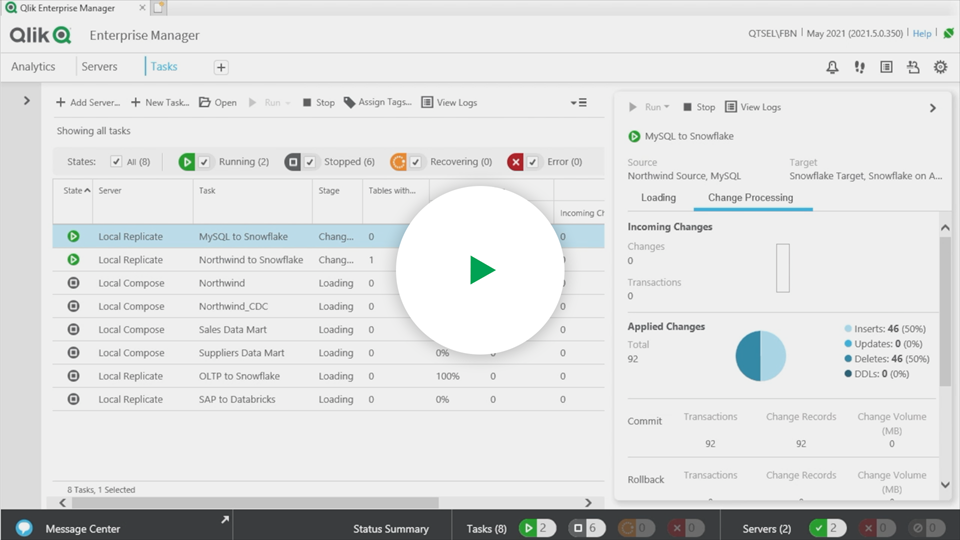Viewport: 960px width, 540px height.
Task: Click the Assign Tags icon
Action: click(349, 102)
